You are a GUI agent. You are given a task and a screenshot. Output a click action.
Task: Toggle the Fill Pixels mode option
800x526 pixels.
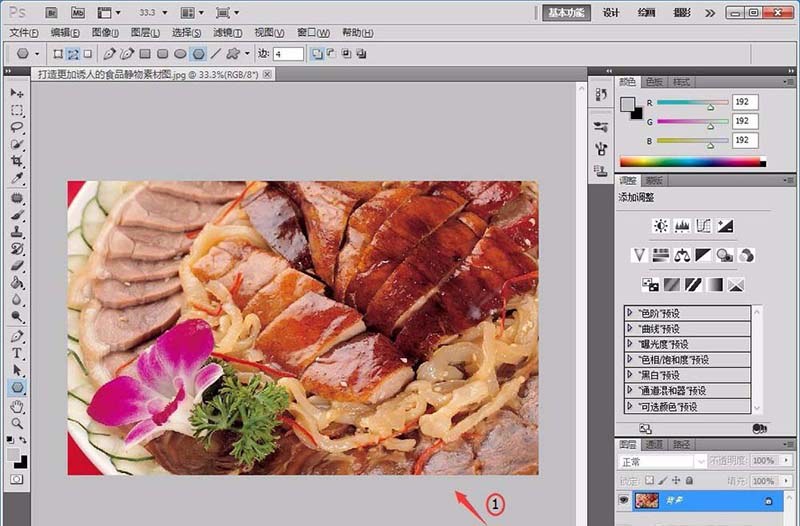coord(88,53)
